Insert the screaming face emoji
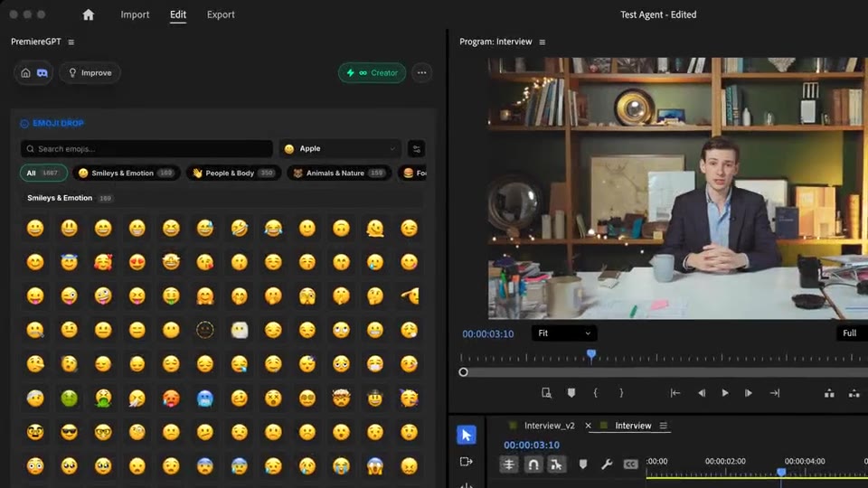The width and height of the screenshot is (868, 488). (374, 466)
